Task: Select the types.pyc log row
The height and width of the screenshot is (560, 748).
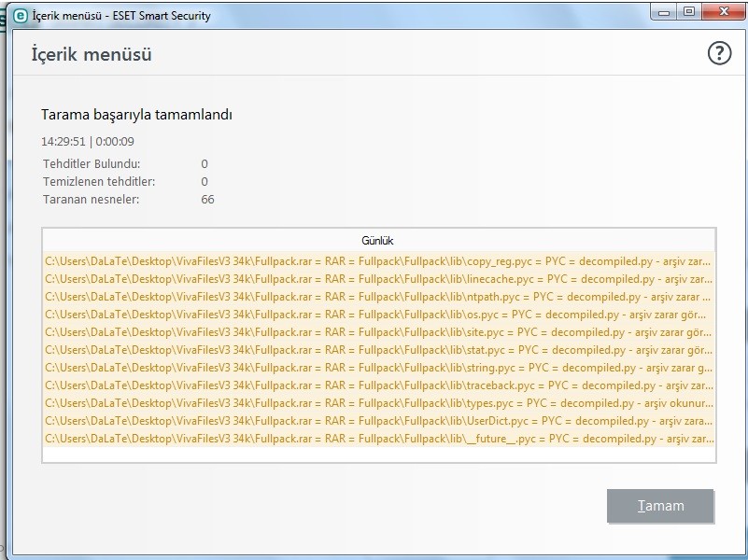Action: (x=379, y=402)
